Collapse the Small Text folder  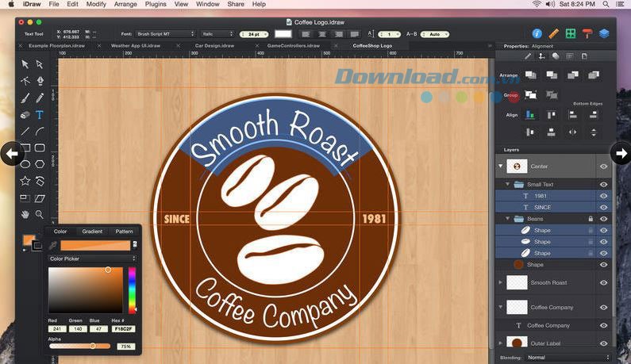[508, 184]
